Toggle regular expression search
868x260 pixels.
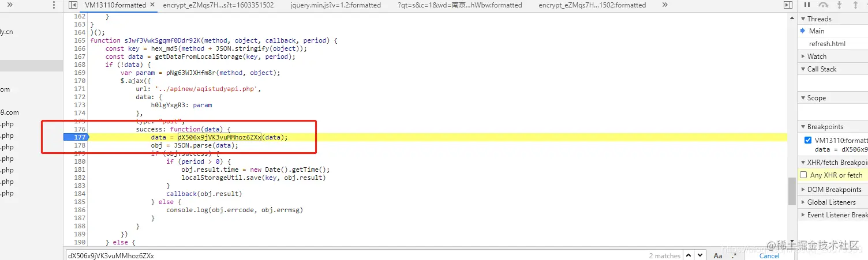(735, 255)
